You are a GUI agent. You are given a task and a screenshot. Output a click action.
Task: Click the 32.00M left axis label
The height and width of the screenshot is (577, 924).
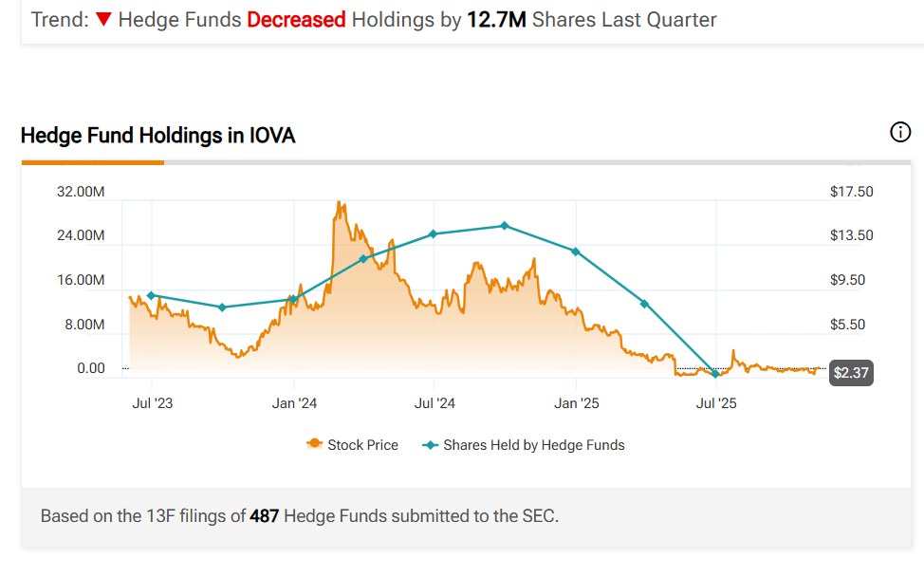pyautogui.click(x=81, y=192)
